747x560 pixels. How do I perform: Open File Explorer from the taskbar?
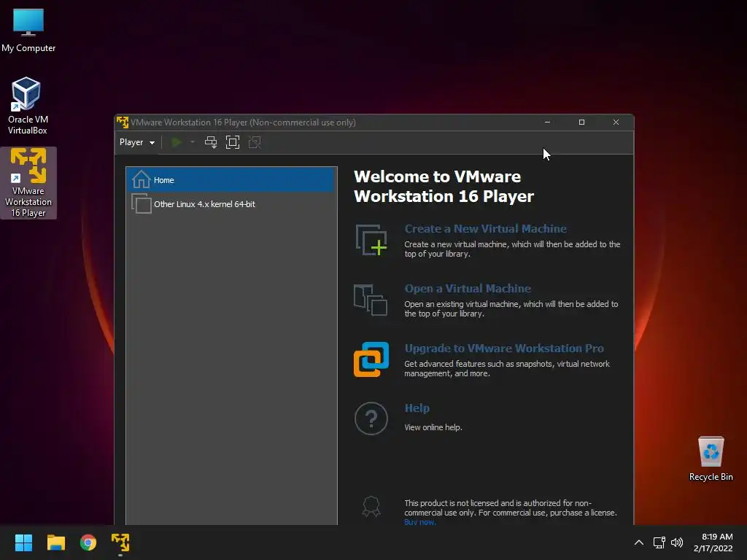55,542
